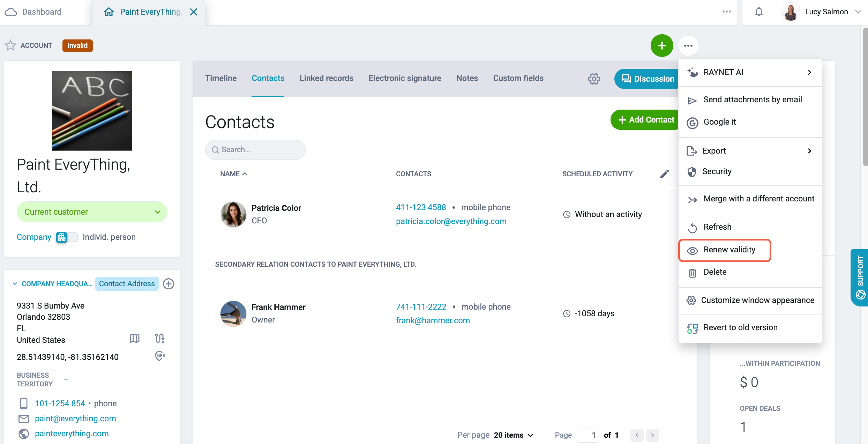Email patricia.color@everything.com

pos(451,221)
